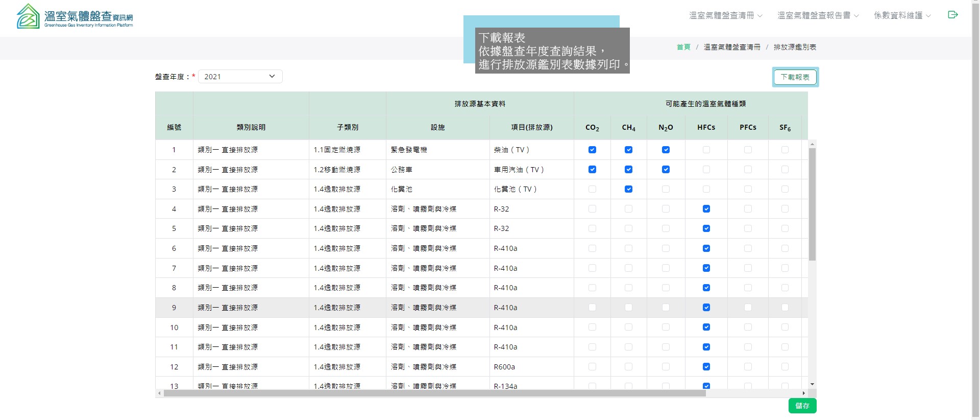Uncheck CH4 checkbox for 化糞池 row 3
The height and width of the screenshot is (420, 980).
pos(628,189)
